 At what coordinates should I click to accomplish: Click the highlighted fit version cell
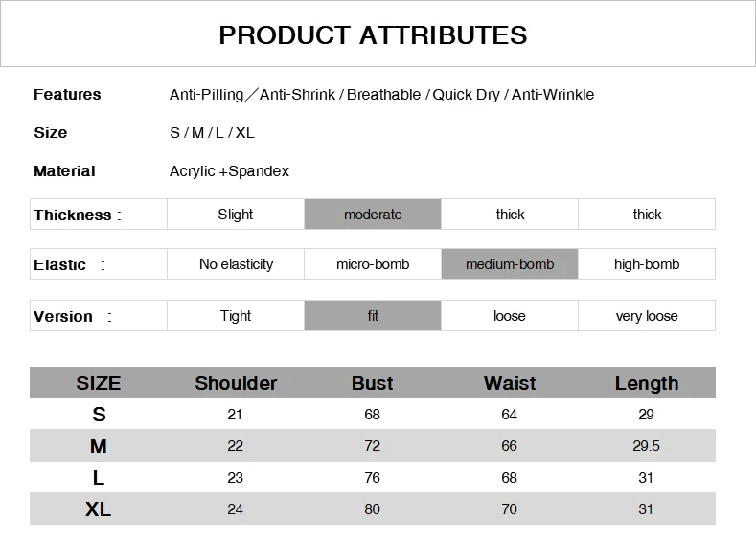click(373, 316)
